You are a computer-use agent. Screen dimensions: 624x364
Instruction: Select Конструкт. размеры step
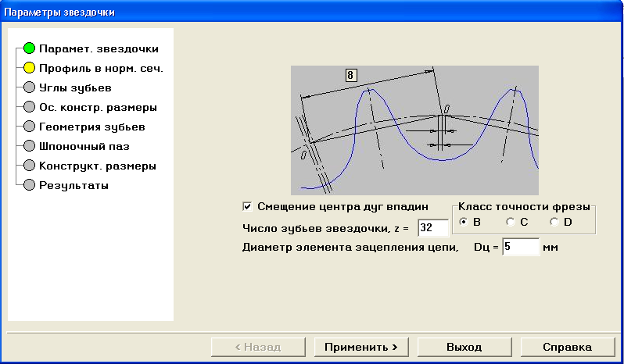click(x=98, y=166)
